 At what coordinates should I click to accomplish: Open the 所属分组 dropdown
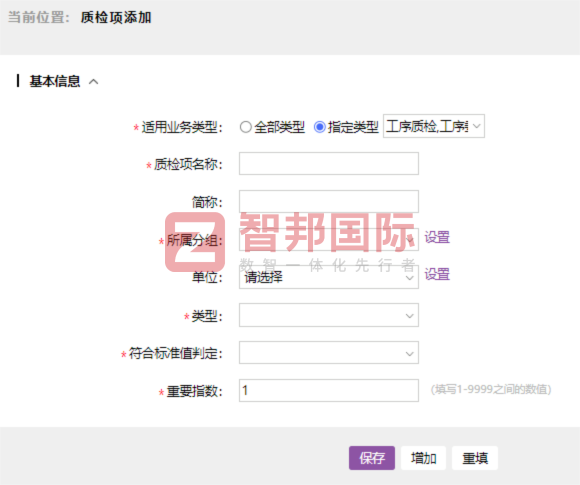click(x=329, y=239)
